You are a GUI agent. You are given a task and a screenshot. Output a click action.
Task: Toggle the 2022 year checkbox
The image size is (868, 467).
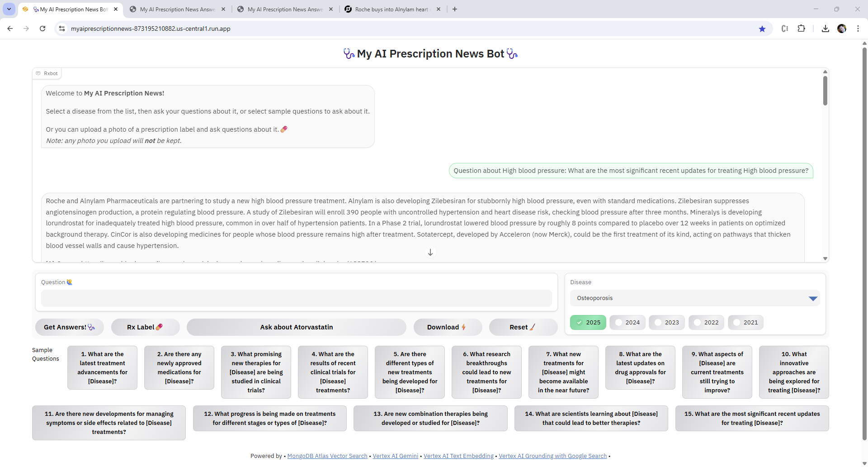click(x=706, y=323)
